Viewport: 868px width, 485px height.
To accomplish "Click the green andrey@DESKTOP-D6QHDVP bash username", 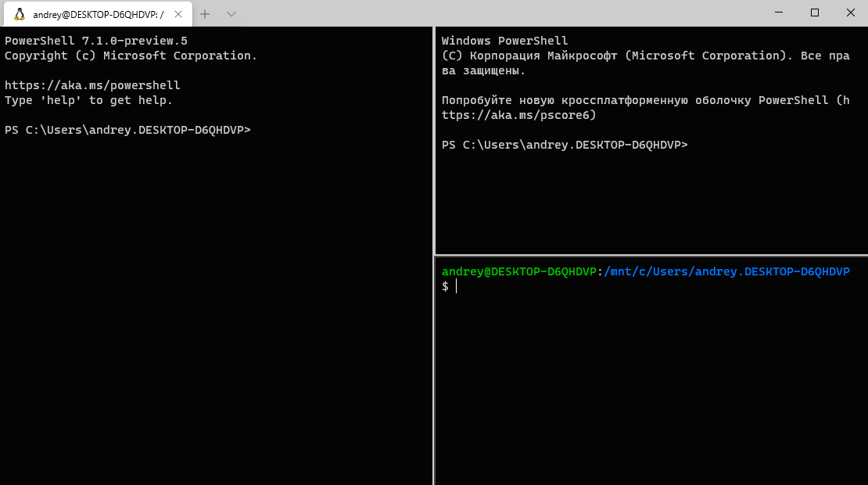I will 518,271.
